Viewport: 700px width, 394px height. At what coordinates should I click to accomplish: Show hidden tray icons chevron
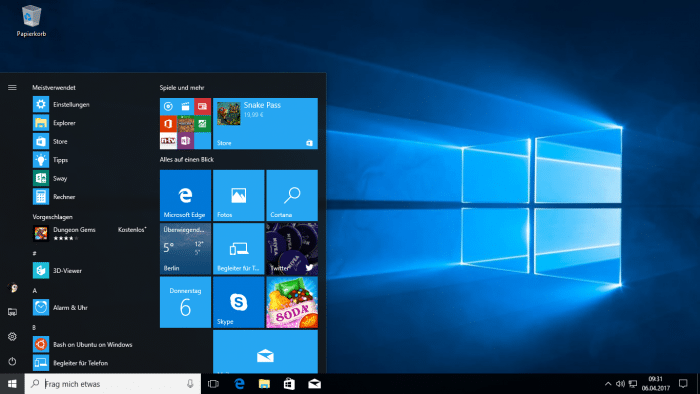point(608,384)
